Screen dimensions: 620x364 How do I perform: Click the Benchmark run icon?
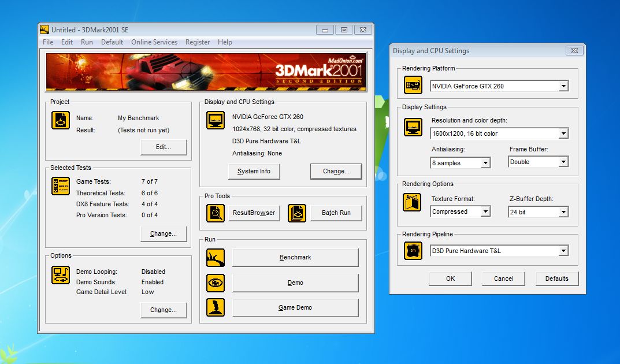216,258
